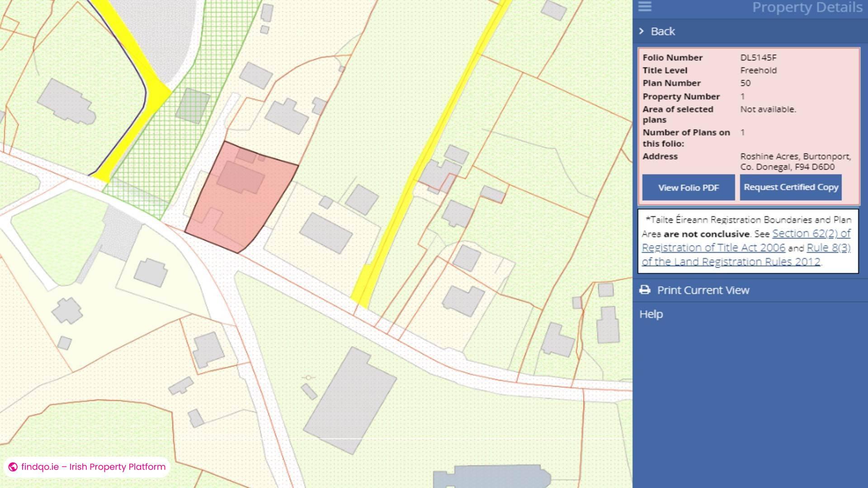Viewport: 868px width, 488px height.
Task: Open the Help menu item
Action: [651, 314]
